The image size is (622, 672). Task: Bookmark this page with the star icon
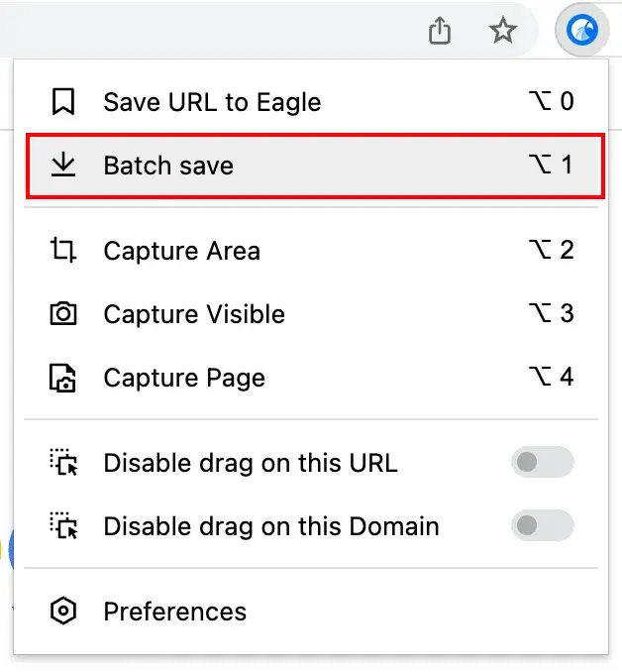503,31
